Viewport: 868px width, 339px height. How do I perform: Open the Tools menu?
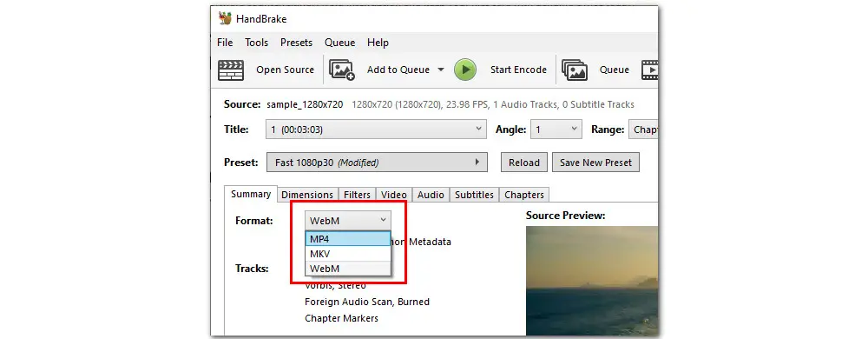[x=256, y=43]
